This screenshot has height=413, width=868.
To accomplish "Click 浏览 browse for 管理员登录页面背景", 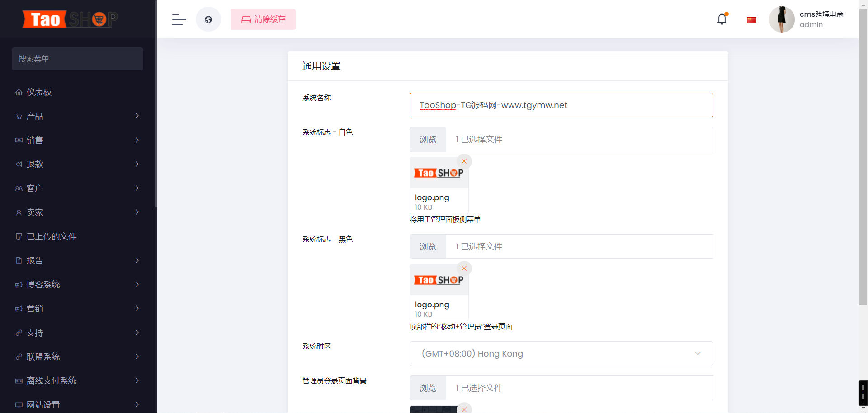I will pyautogui.click(x=428, y=388).
